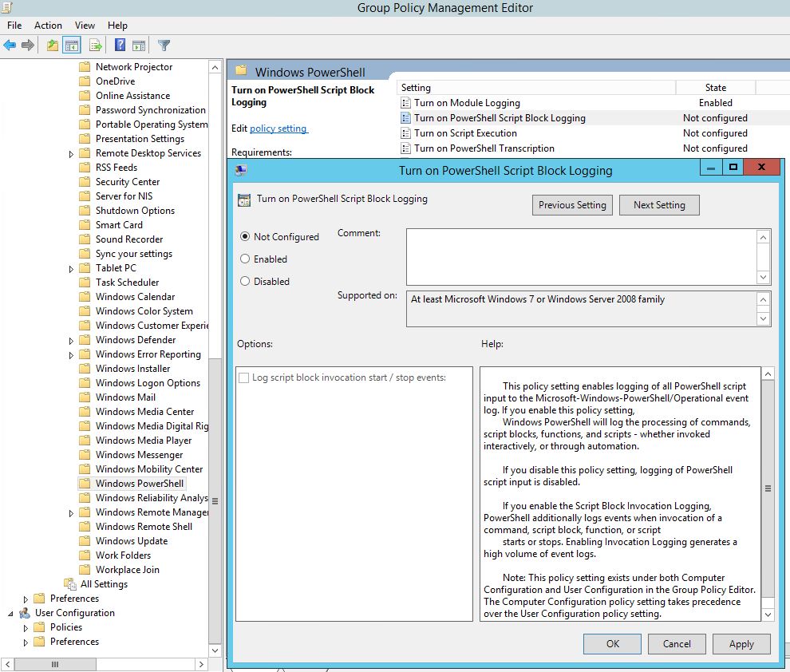Viewport: 790px width, 672px height.
Task: Select the Turn on Module Logging setting
Action: (467, 103)
